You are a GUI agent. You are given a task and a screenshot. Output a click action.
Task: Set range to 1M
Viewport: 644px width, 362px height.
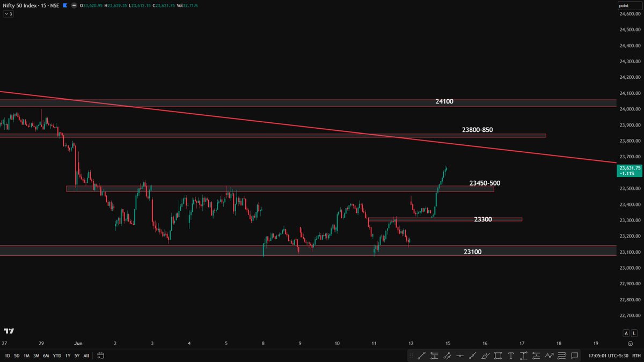tap(26, 356)
